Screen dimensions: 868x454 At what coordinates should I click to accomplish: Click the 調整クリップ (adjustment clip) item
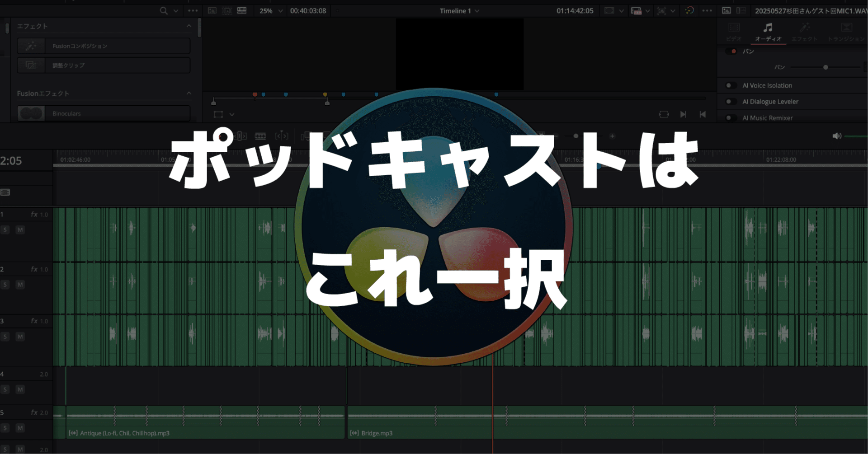click(x=103, y=65)
